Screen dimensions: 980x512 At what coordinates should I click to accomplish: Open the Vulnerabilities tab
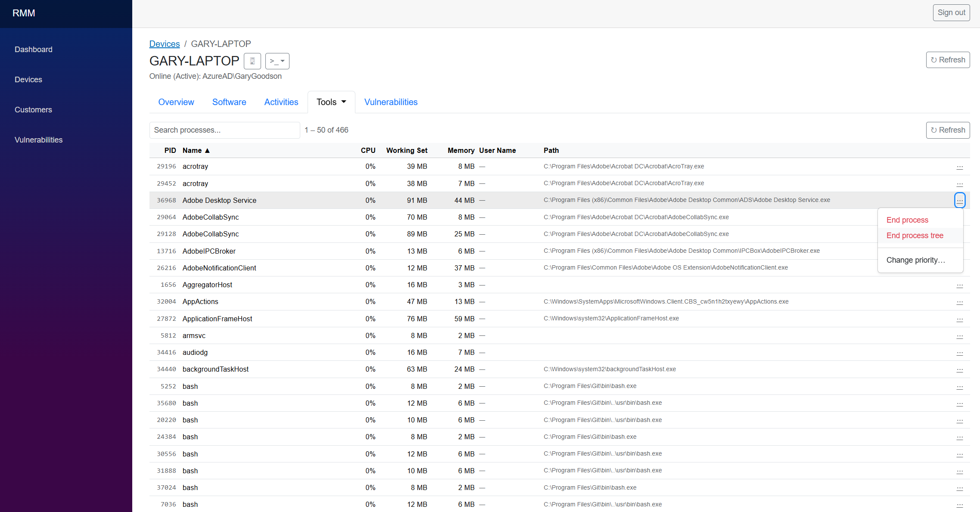pyautogui.click(x=391, y=102)
